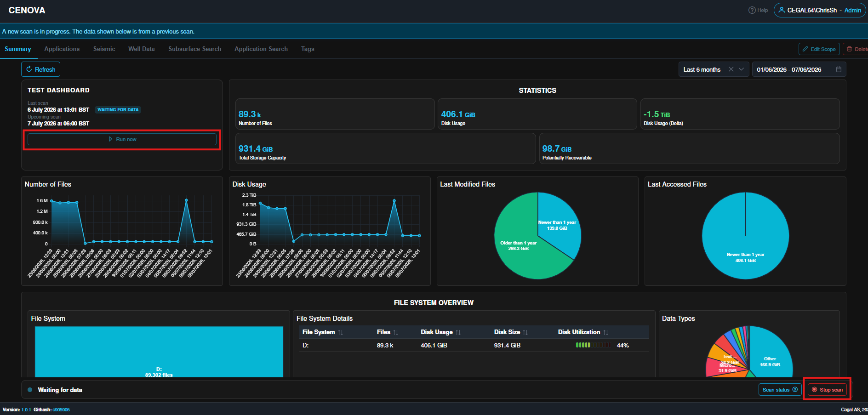Click the Githash c905906 link
Screen dimensions: 868x415
click(61, 409)
